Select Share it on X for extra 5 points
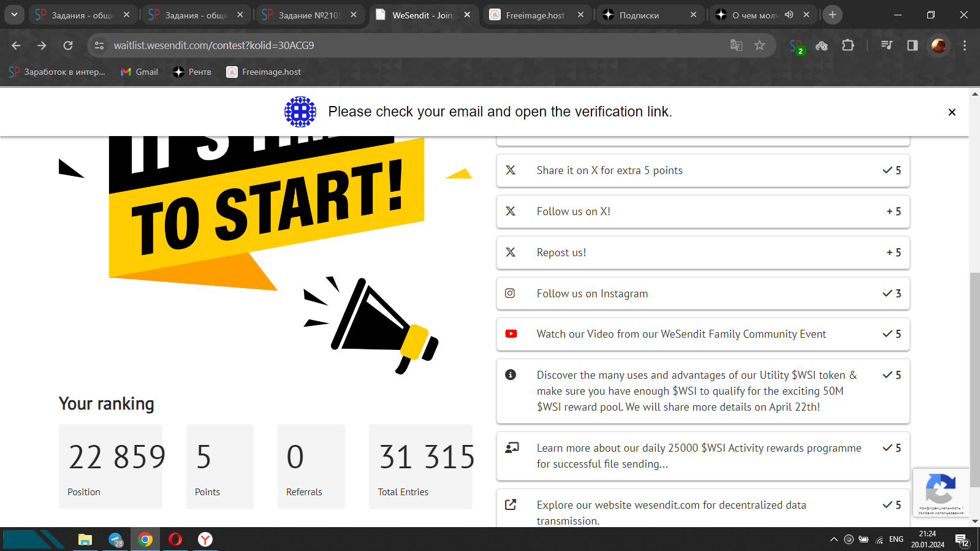Screen dimensions: 980x551 pyautogui.click(x=703, y=170)
